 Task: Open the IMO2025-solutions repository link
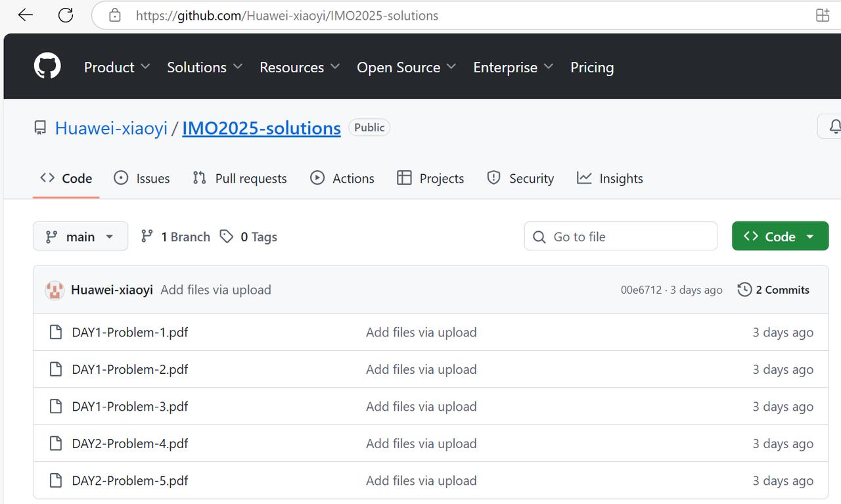(x=261, y=127)
